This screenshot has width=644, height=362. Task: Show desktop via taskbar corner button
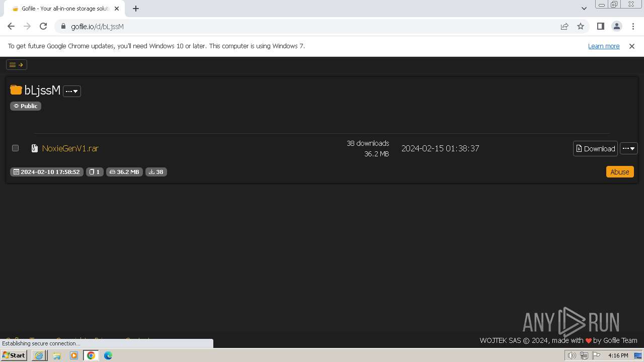click(638, 355)
